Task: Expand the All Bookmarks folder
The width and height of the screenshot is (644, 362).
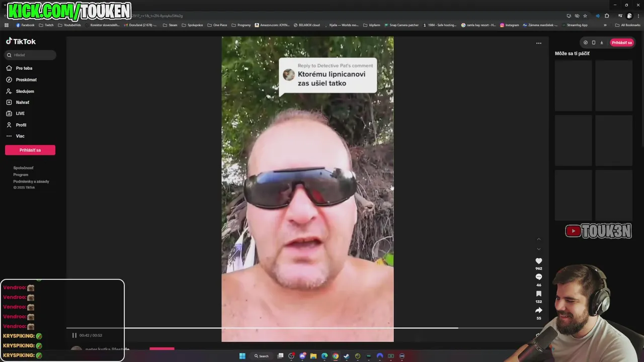Action: (x=628, y=25)
